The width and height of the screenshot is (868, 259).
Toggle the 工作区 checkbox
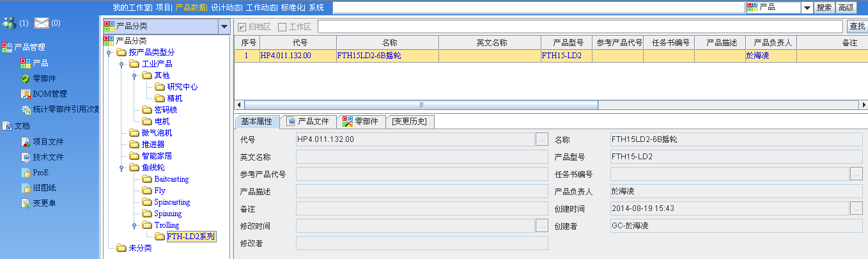click(282, 27)
